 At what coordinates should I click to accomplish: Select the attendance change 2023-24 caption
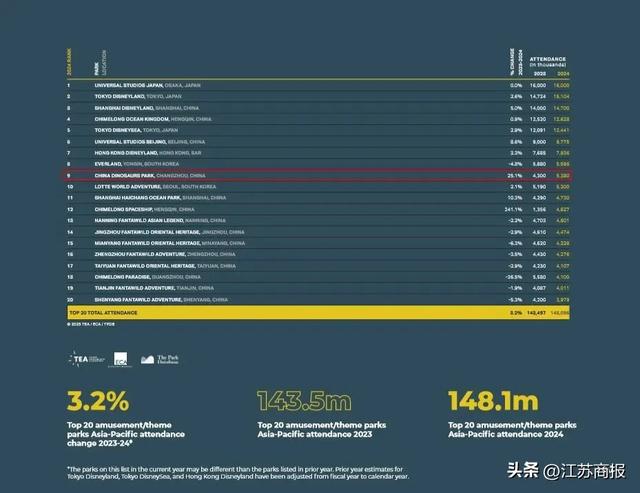coord(126,434)
